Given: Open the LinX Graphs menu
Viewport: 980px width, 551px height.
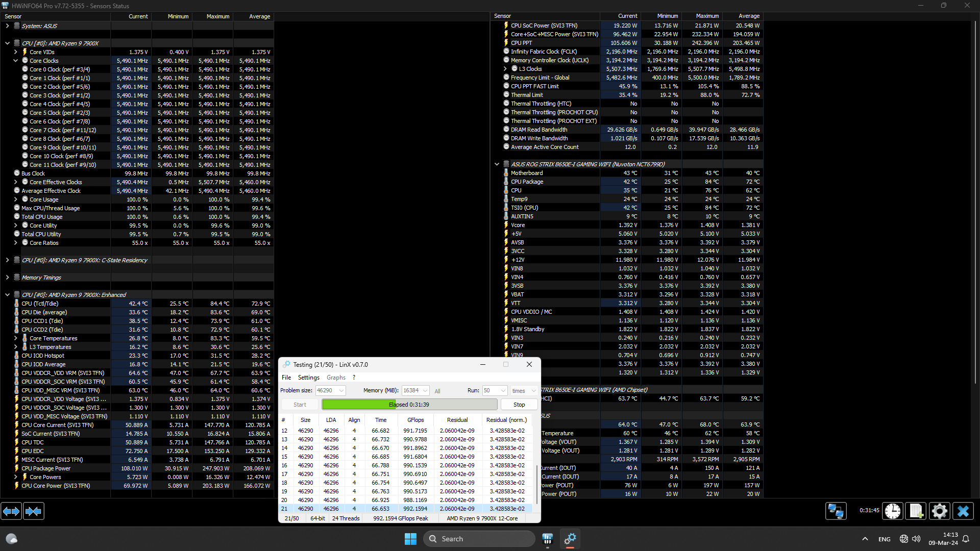Looking at the screenshot, I should coord(336,378).
